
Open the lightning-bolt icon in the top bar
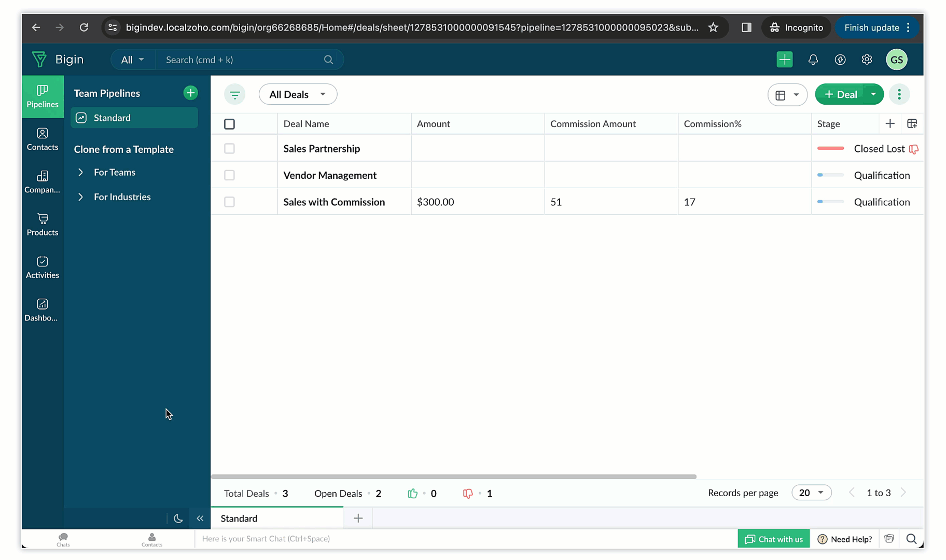tap(840, 60)
